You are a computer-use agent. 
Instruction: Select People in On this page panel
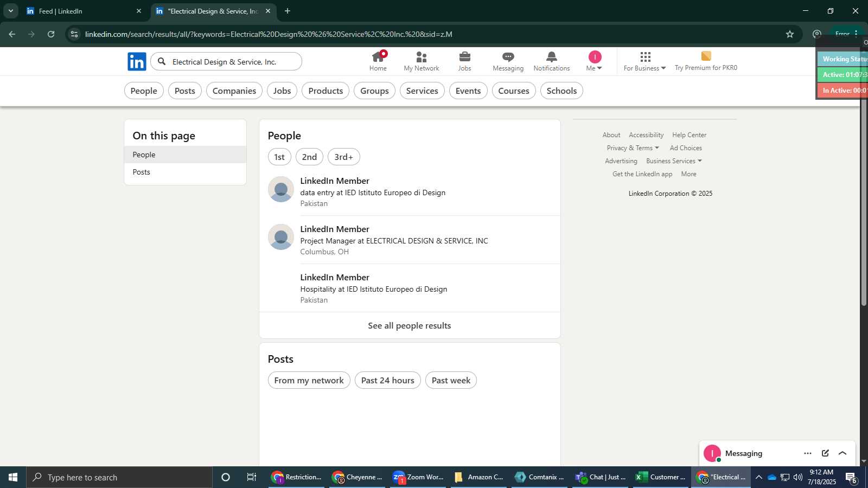point(185,155)
